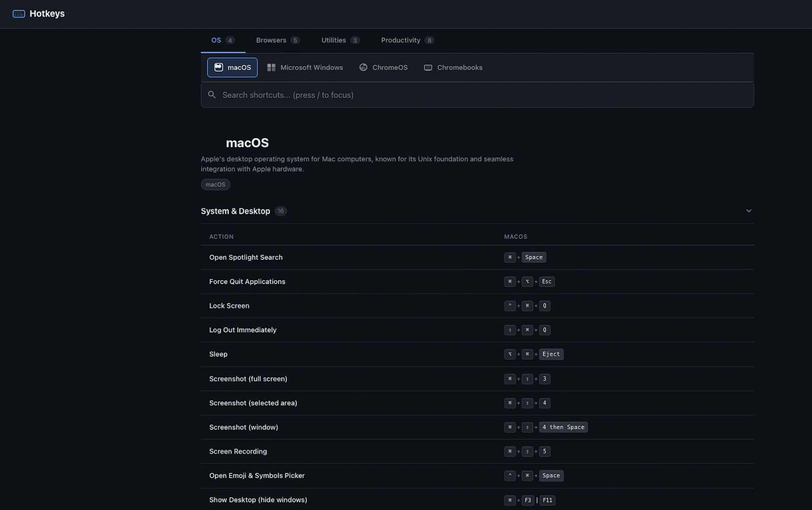Image resolution: width=812 pixels, height=510 pixels.
Task: Open the Hotkeys home title link
Action: point(47,14)
